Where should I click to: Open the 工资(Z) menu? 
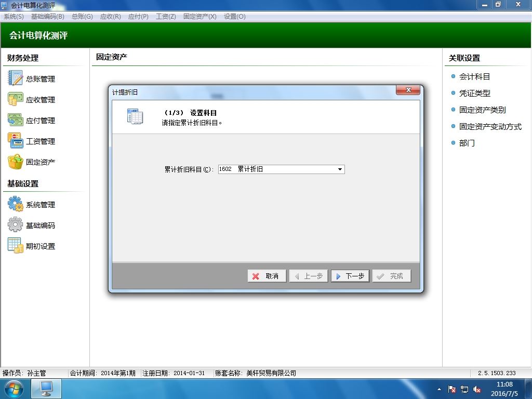(166, 16)
